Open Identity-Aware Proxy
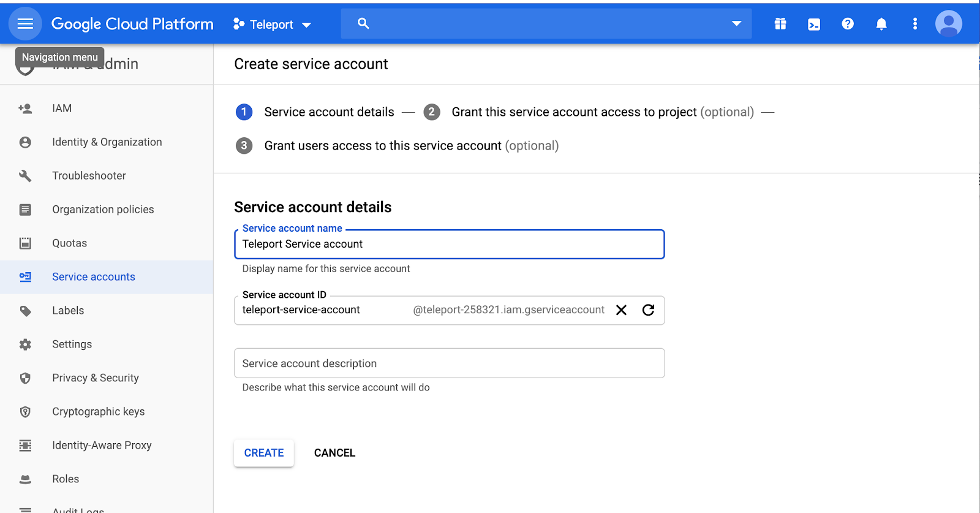Screen dimensions: 980x513 coord(102,446)
